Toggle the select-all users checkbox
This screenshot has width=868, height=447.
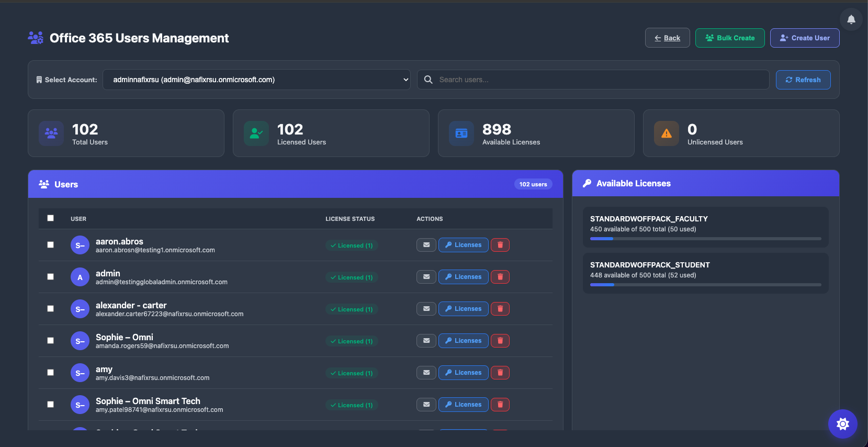51,218
